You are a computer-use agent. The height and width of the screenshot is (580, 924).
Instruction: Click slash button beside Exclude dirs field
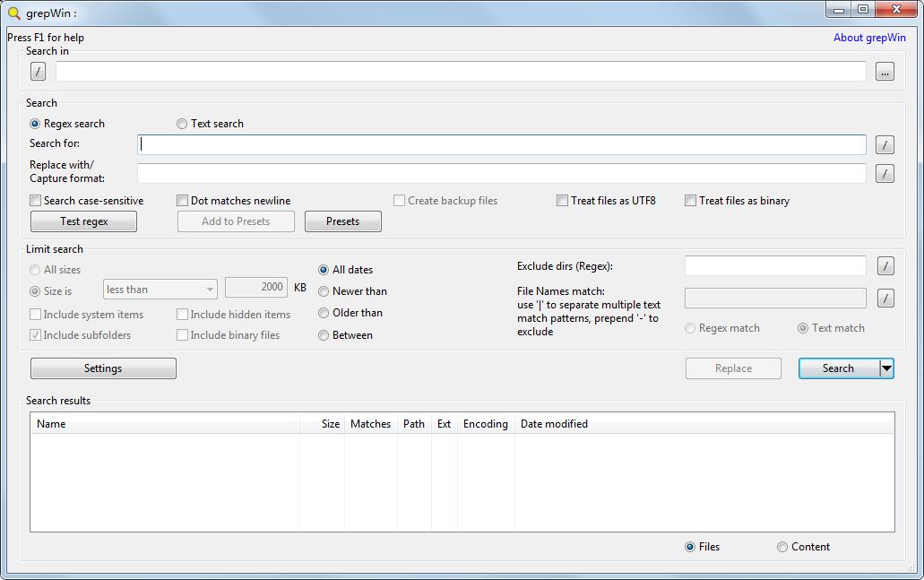coord(885,266)
